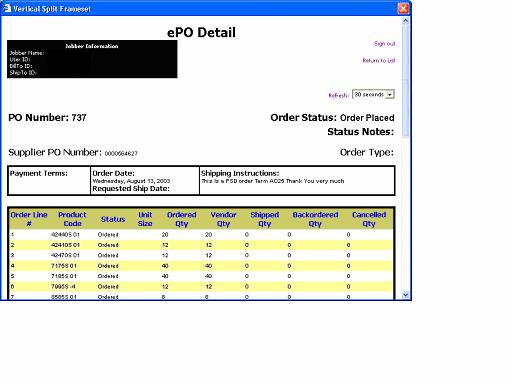This screenshot has width=512, height=384.
Task: Click the product code in order line 4
Action: [x=64, y=266]
